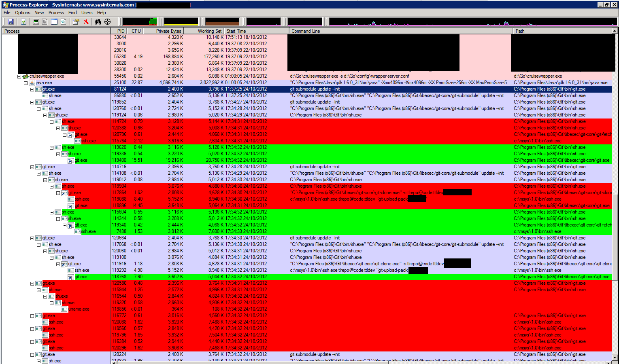Click the vertical scrollbar up arrow
Screen dimensions: 619x364
(615, 31)
